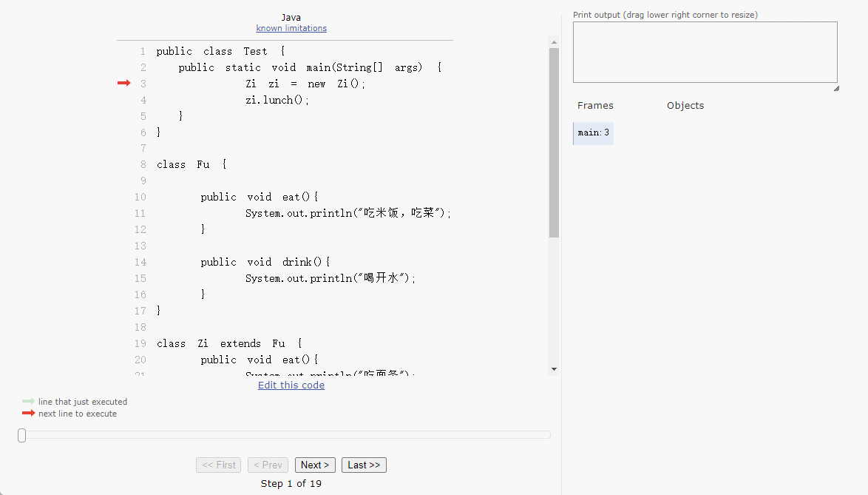Click the green arrow legend icon

pos(29,401)
